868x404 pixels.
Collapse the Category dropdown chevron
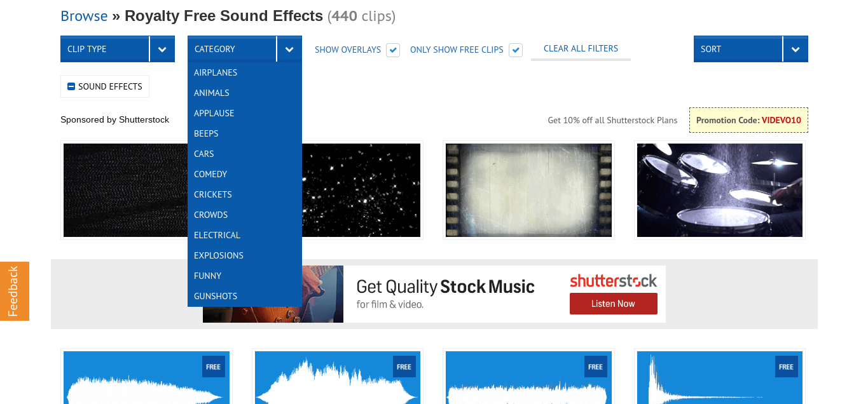(289, 49)
